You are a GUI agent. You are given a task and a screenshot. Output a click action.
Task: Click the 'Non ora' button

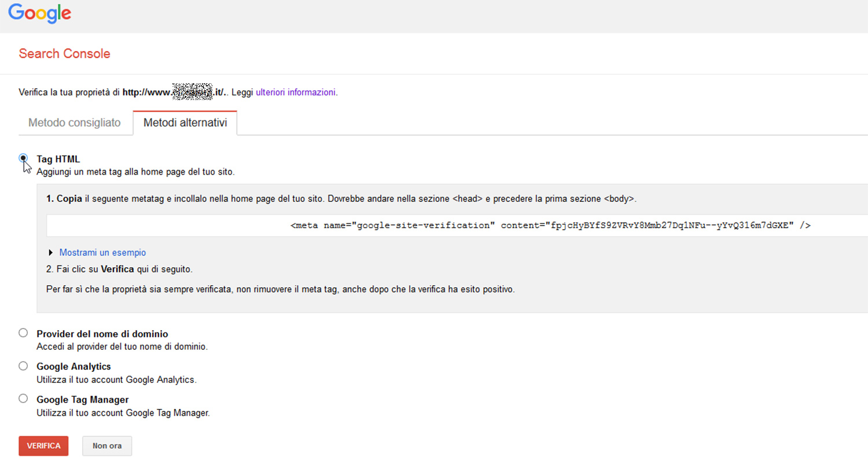click(x=107, y=446)
